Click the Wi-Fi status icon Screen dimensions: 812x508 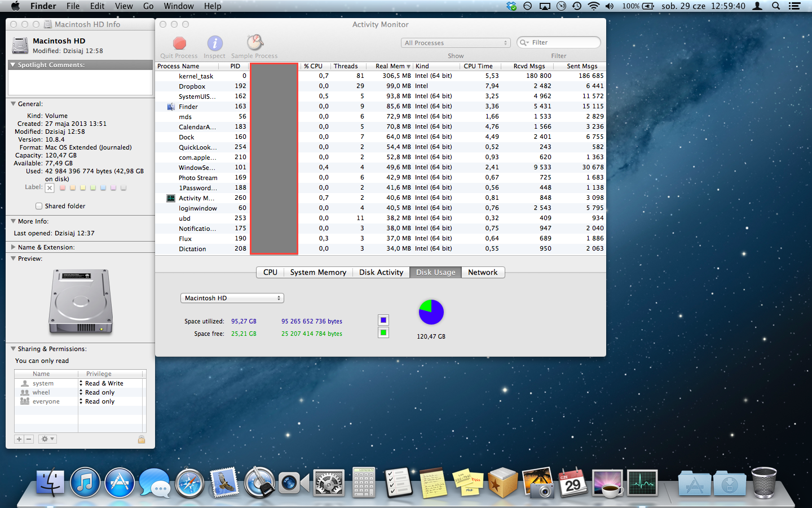593,6
